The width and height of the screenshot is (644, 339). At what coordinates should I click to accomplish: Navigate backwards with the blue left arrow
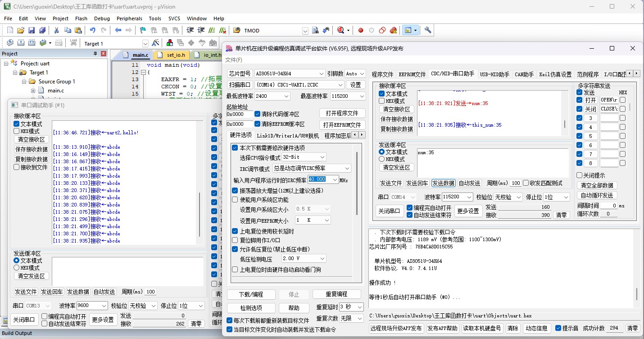click(x=118, y=30)
